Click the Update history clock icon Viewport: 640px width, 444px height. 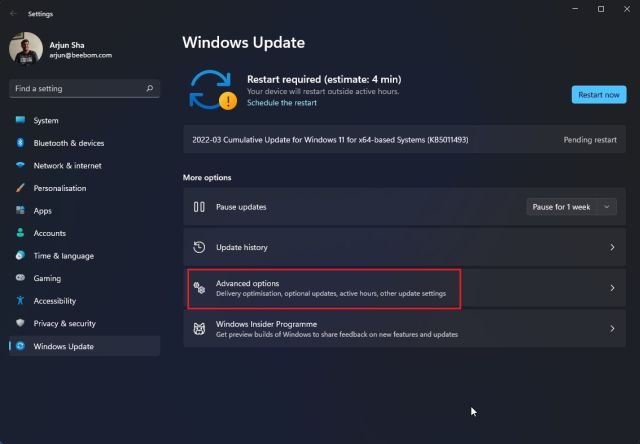pyautogui.click(x=199, y=247)
